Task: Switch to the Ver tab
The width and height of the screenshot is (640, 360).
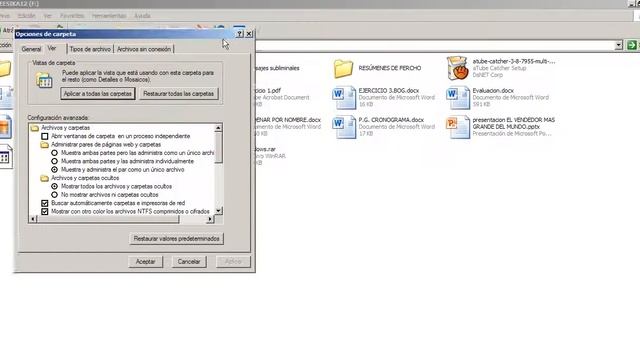Action: (x=52, y=48)
